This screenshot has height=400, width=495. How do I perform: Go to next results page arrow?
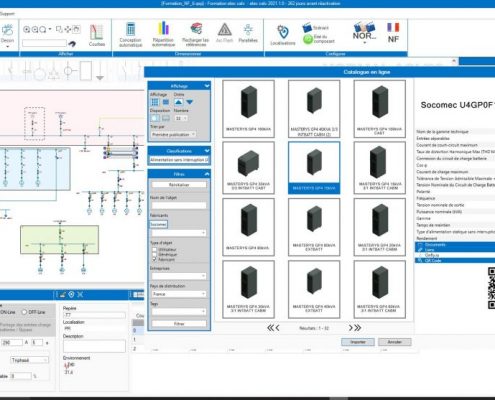tap(351, 328)
